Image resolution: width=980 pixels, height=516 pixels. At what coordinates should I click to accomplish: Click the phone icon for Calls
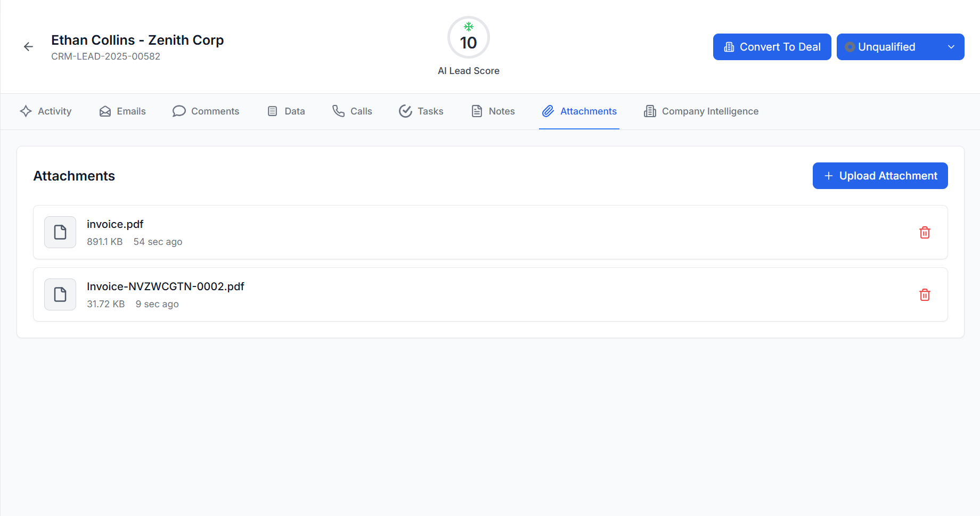click(x=339, y=111)
